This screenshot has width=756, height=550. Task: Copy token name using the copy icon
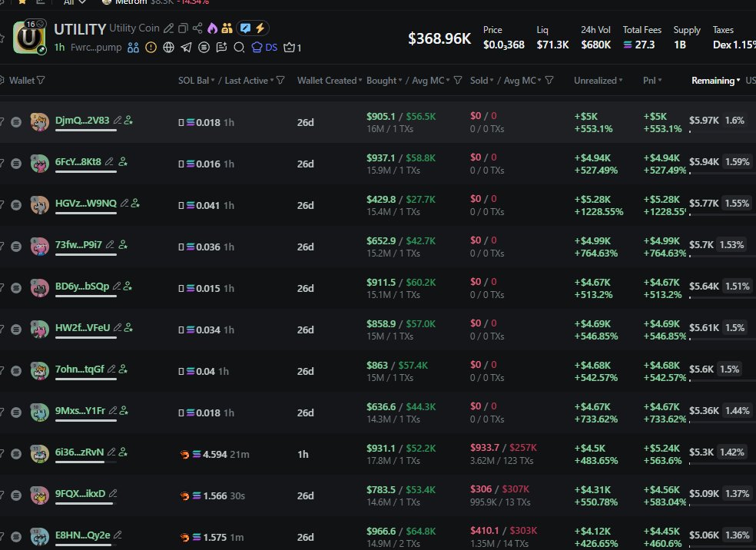[x=183, y=28]
